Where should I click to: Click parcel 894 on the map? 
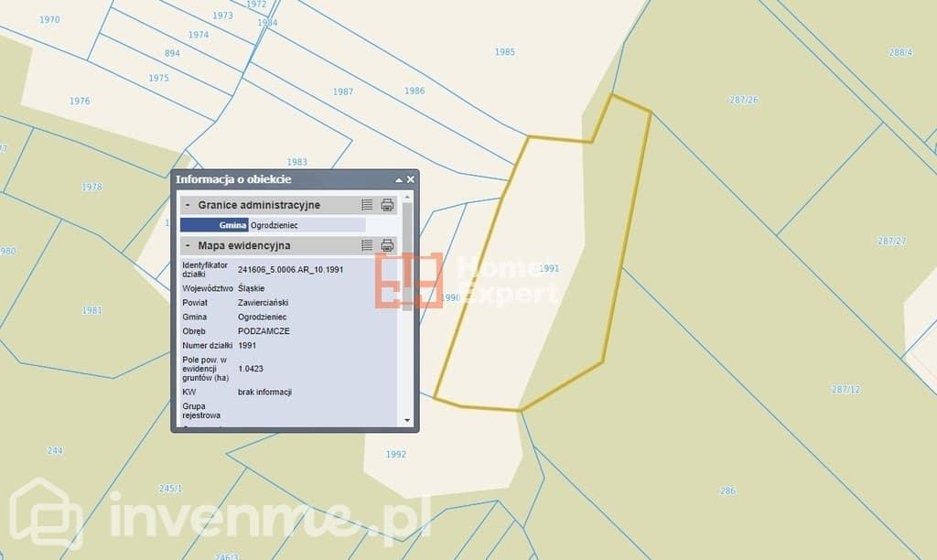coord(172,53)
